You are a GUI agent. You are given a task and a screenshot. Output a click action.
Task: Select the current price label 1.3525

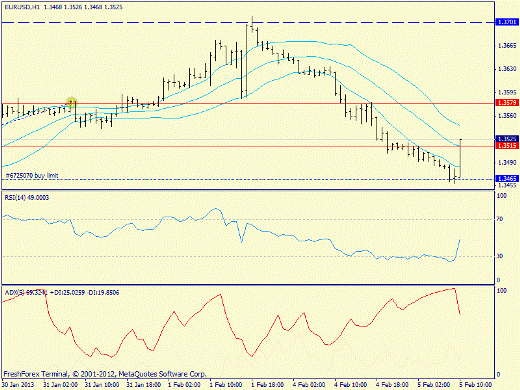coord(507,138)
